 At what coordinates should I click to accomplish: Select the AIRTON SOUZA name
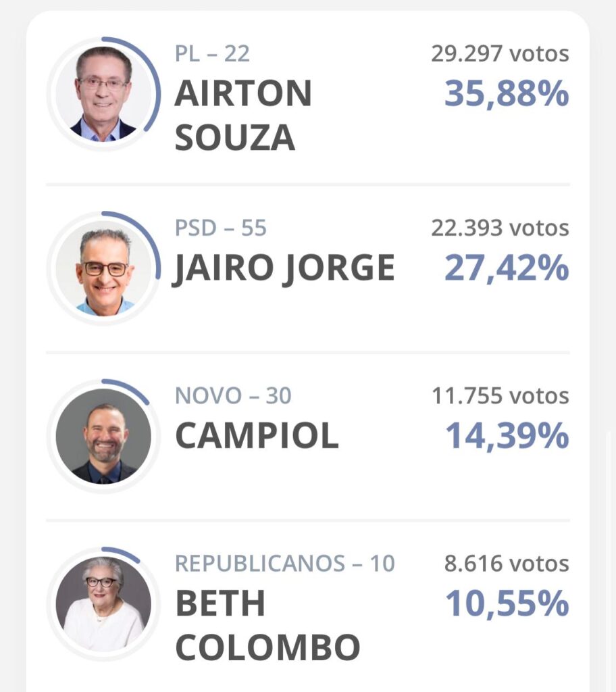[243, 115]
